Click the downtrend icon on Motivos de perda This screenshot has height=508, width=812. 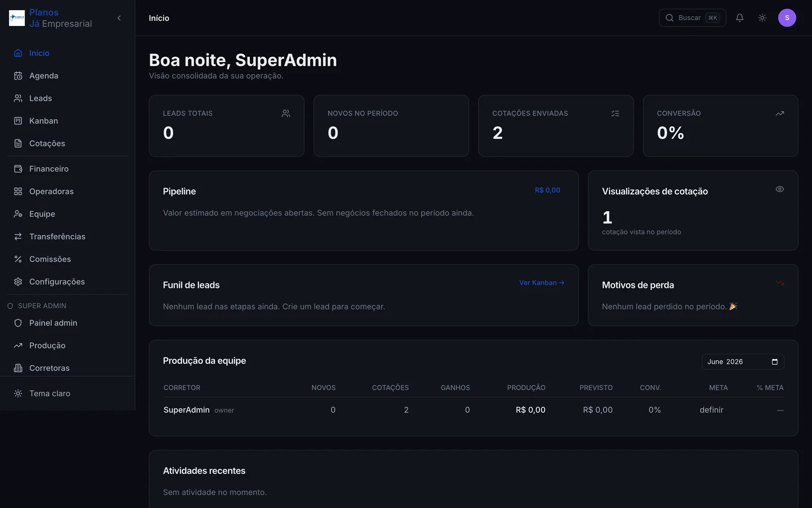(x=780, y=283)
